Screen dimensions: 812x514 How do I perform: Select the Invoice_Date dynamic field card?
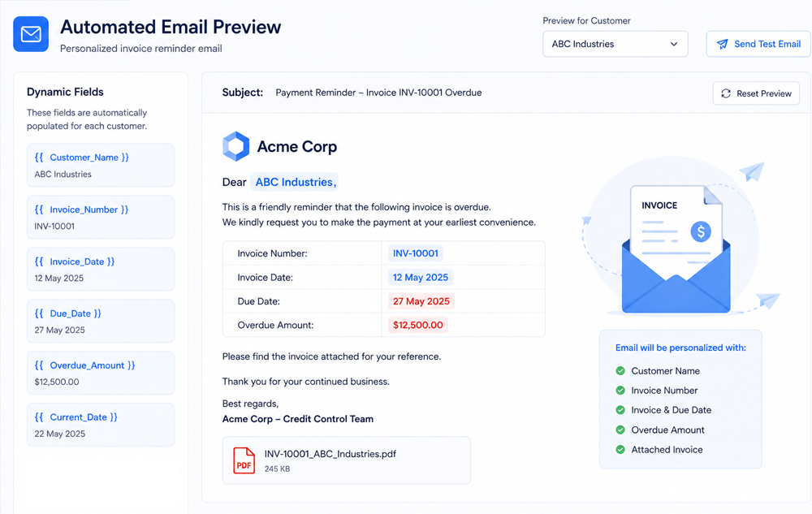101,269
